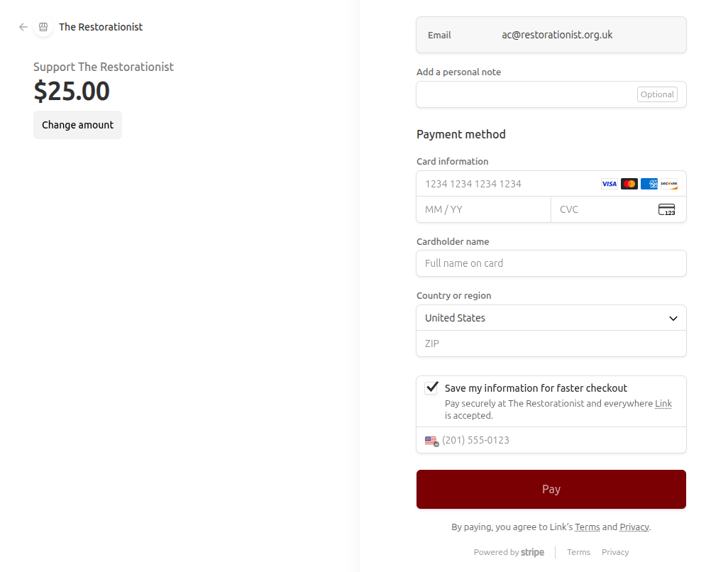Open the Country or region dropdown

551,318
